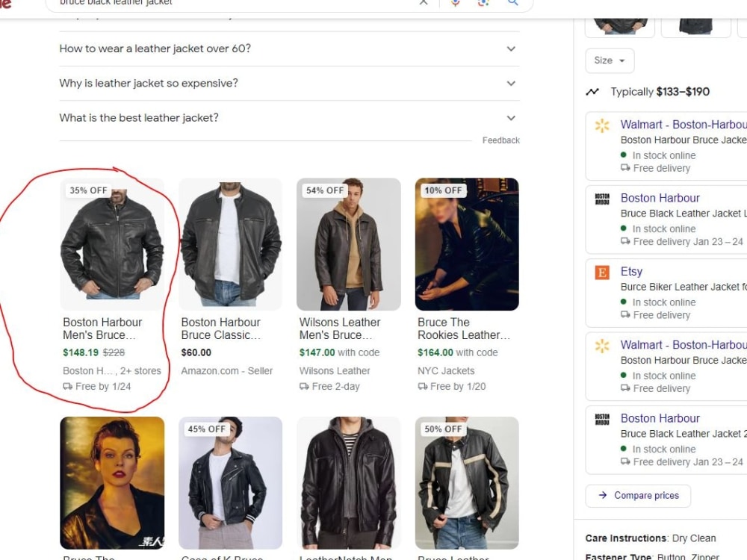This screenshot has height=560, width=747.
Task: Click the '35% OFF' badge
Action: (x=88, y=190)
